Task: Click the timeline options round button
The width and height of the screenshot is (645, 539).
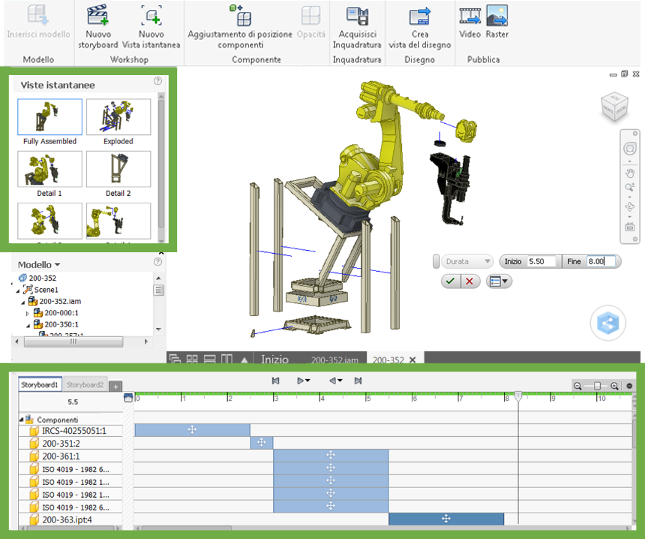Action: 629,386
